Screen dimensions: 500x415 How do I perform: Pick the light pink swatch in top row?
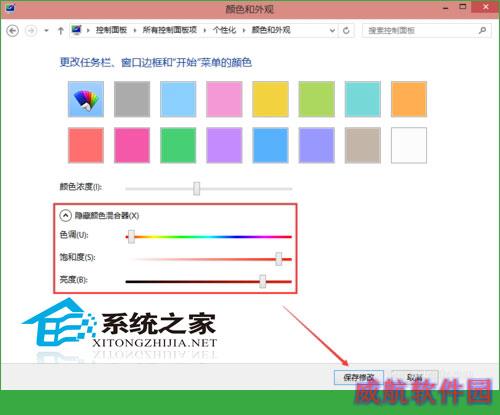click(224, 99)
